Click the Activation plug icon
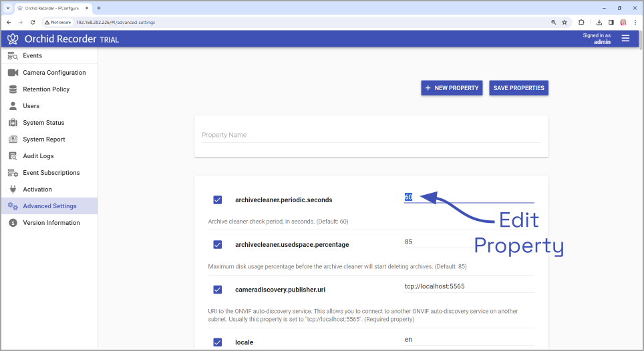This screenshot has height=351, width=644. pos(13,190)
